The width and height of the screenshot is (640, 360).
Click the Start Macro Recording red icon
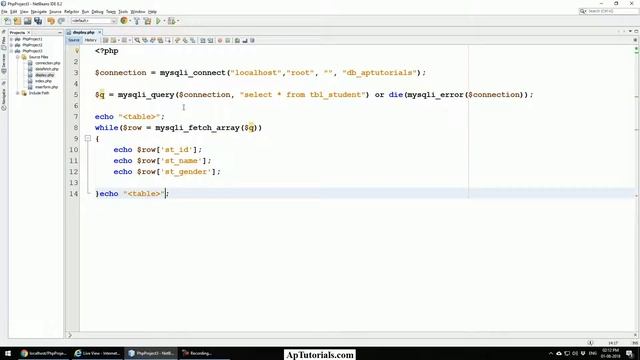(x=220, y=40)
